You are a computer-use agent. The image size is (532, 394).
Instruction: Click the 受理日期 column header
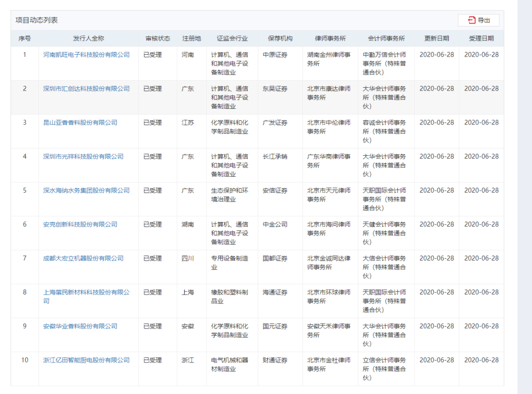(x=481, y=38)
